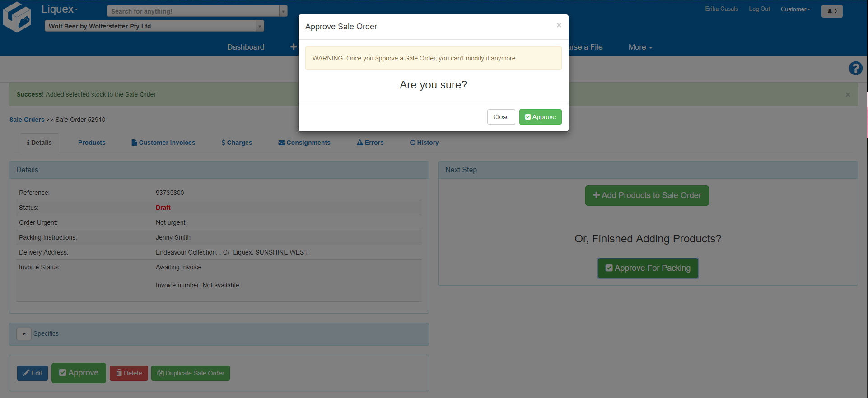Click the Erika Casals user link
Screen dimensions: 868x398
(722, 9)
